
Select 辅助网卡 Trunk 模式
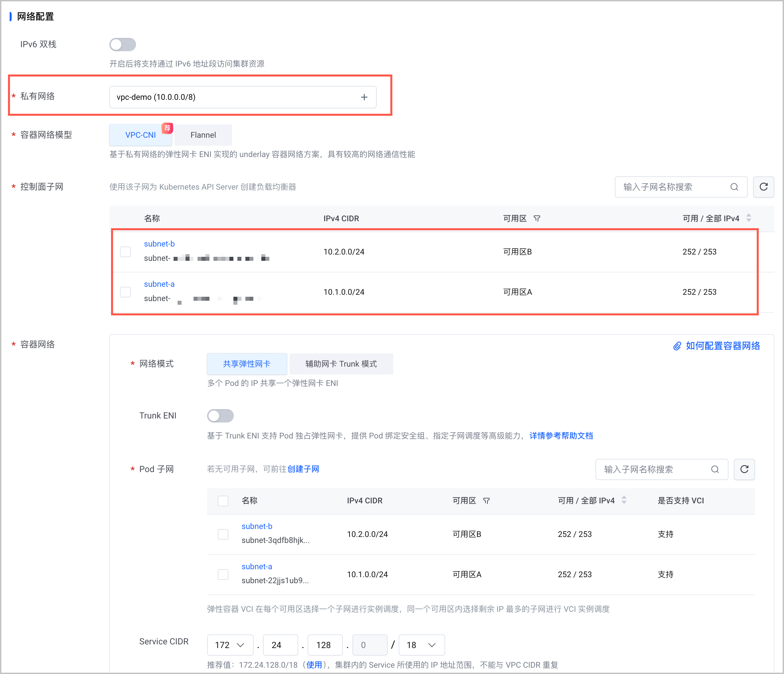coord(341,364)
